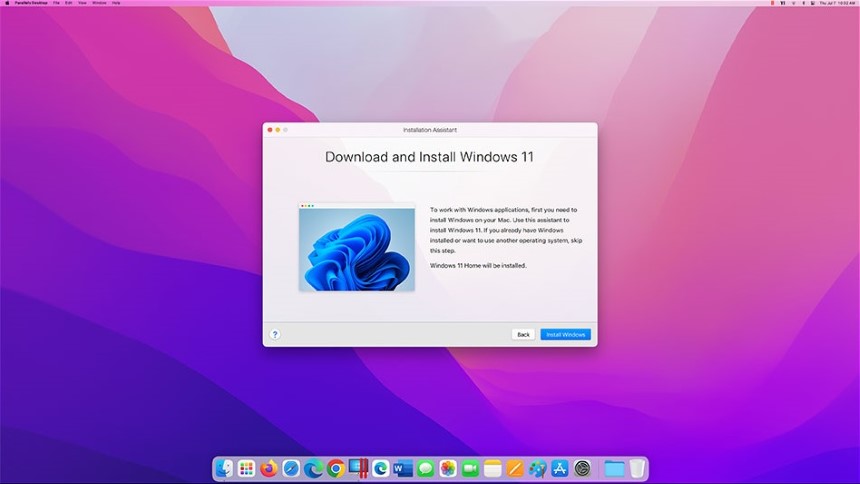Open the Trash in the Dock
Screen dimensions: 860x484
tap(637, 469)
